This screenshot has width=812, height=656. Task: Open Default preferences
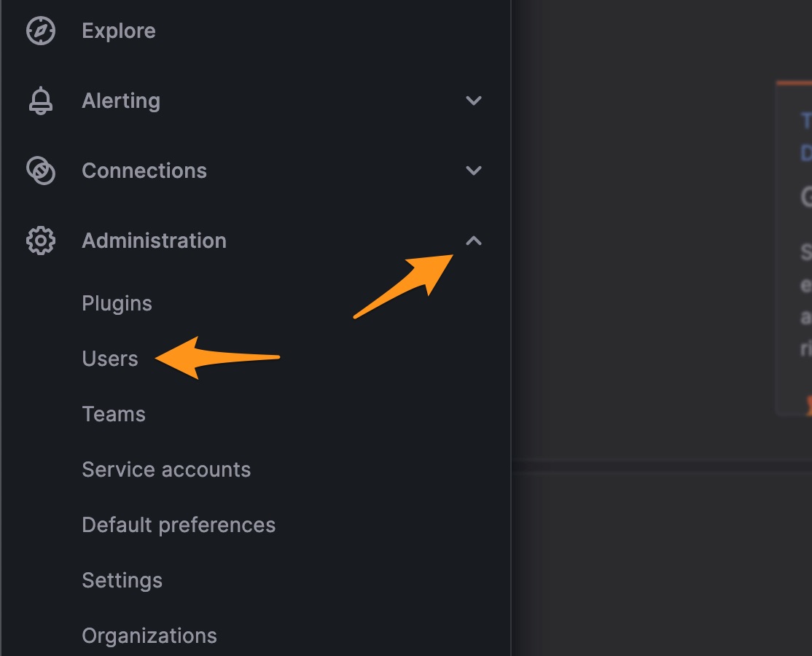[179, 525]
